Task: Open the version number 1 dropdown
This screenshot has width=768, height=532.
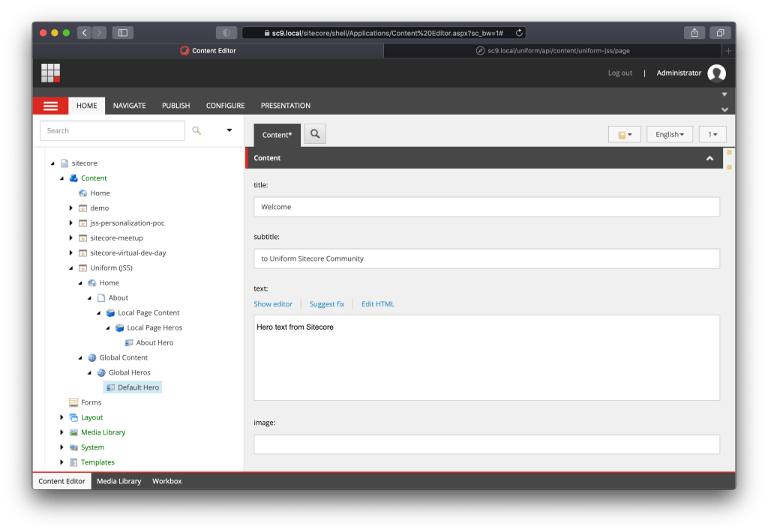Action: click(712, 135)
